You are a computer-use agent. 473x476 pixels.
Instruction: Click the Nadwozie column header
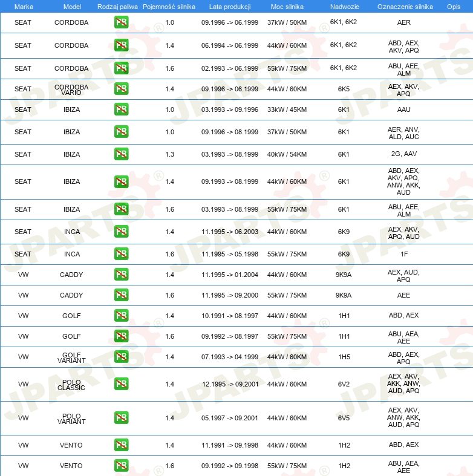[345, 7]
